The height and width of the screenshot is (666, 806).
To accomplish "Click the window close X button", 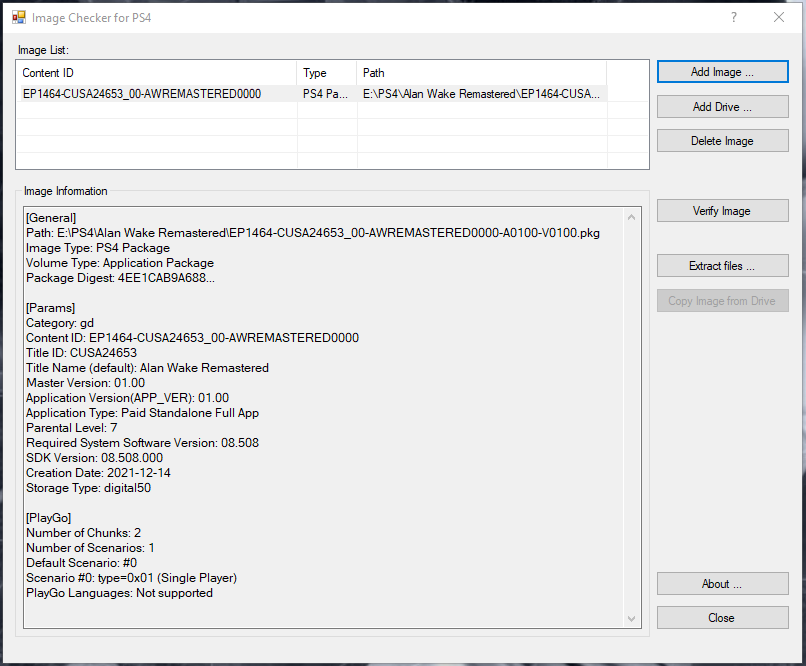I will click(x=779, y=17).
